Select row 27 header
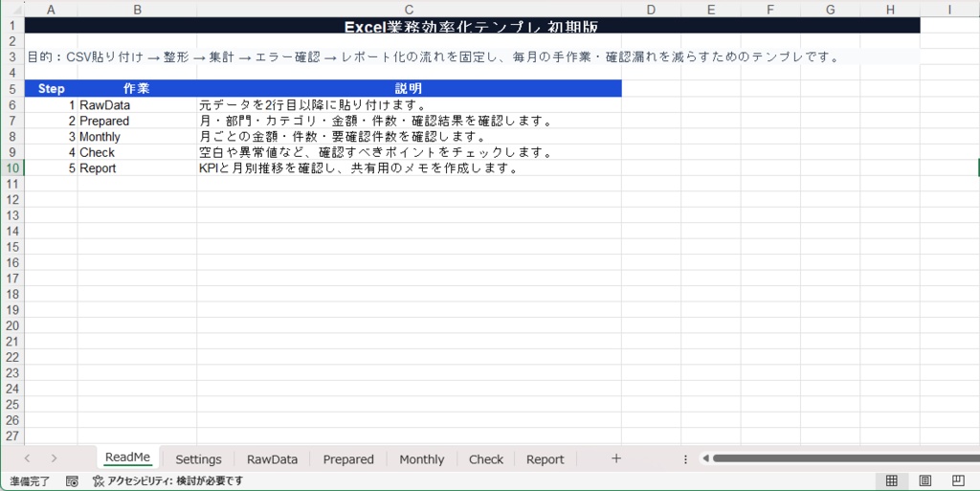The width and height of the screenshot is (980, 491). [x=11, y=436]
